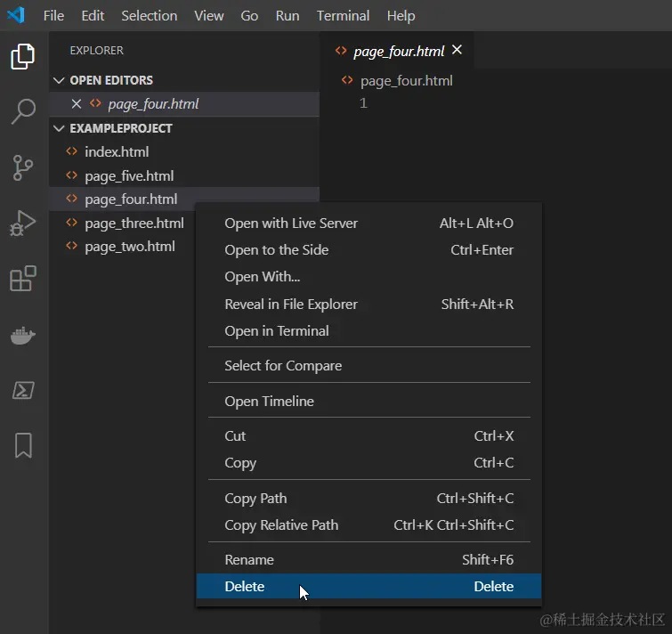Open the Docker view
Screen dimensions: 672x634
pos(23,335)
